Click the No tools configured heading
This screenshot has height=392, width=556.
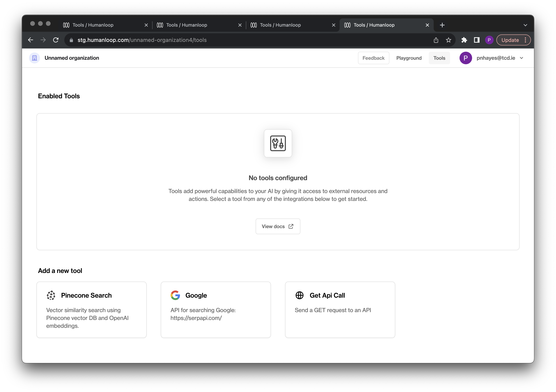[278, 178]
